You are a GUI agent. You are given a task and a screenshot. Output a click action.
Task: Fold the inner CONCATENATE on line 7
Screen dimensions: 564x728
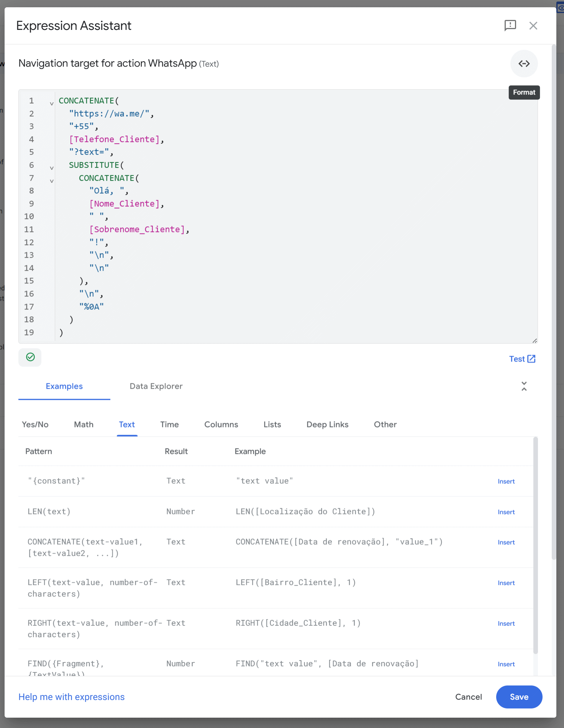pos(52,181)
